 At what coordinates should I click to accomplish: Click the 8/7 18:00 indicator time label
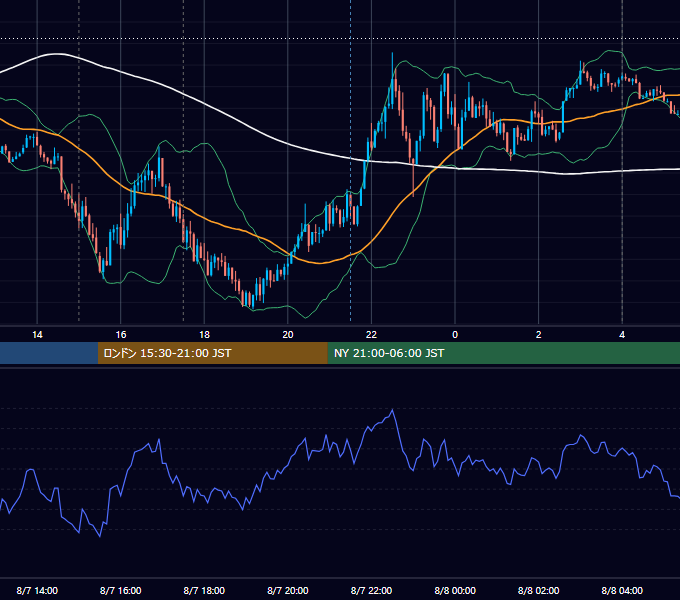[x=204, y=591]
